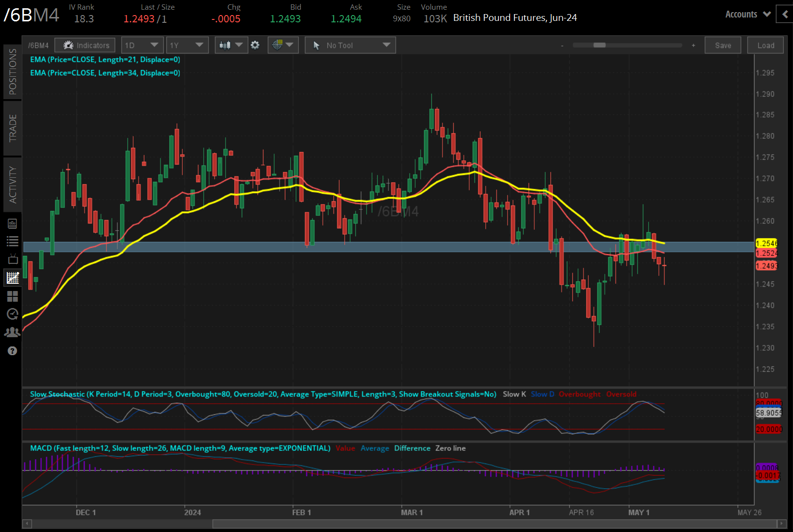Open the help question mark icon
The width and height of the screenshot is (793, 532).
[x=13, y=351]
